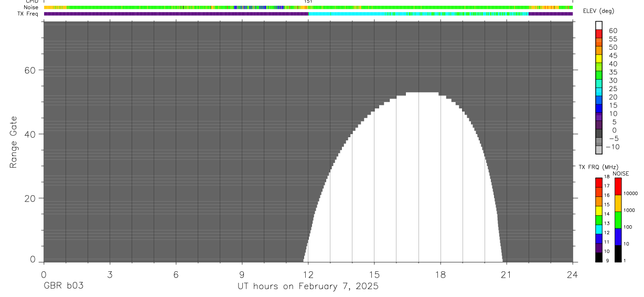Click the ELEV (deg) legend title
Screen dimensions: 644x297
pos(600,12)
